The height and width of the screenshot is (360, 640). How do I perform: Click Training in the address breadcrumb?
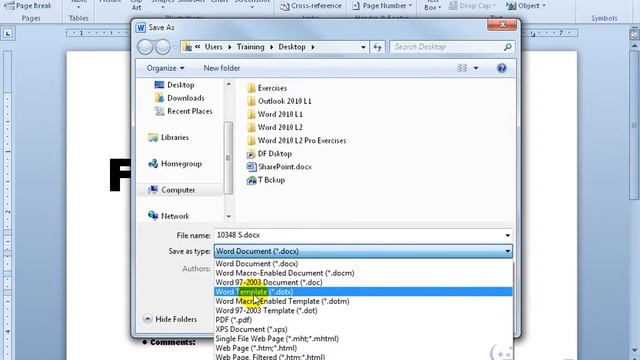click(251, 47)
